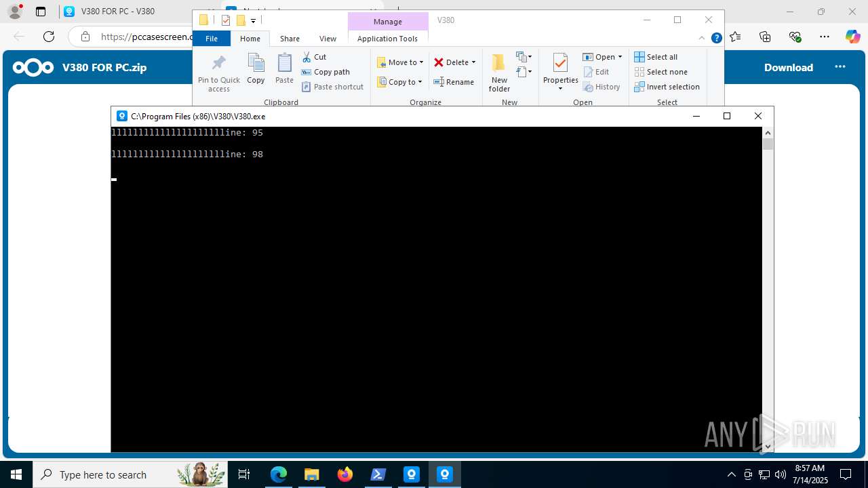
Task: Click the V380.exe console title icon
Action: point(121,116)
